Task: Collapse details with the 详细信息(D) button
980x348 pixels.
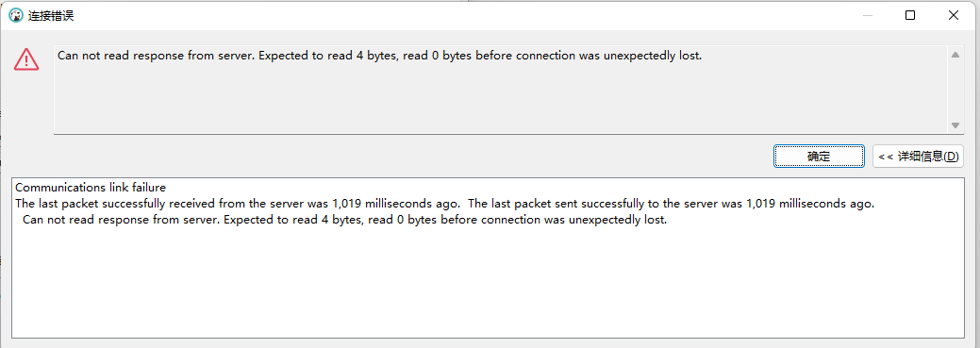Action: point(918,157)
